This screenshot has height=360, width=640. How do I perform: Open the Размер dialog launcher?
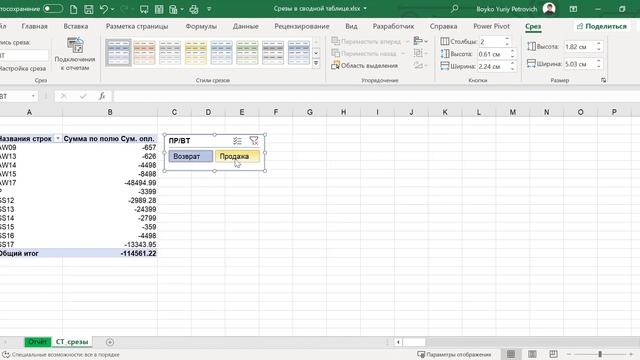tap(603, 80)
